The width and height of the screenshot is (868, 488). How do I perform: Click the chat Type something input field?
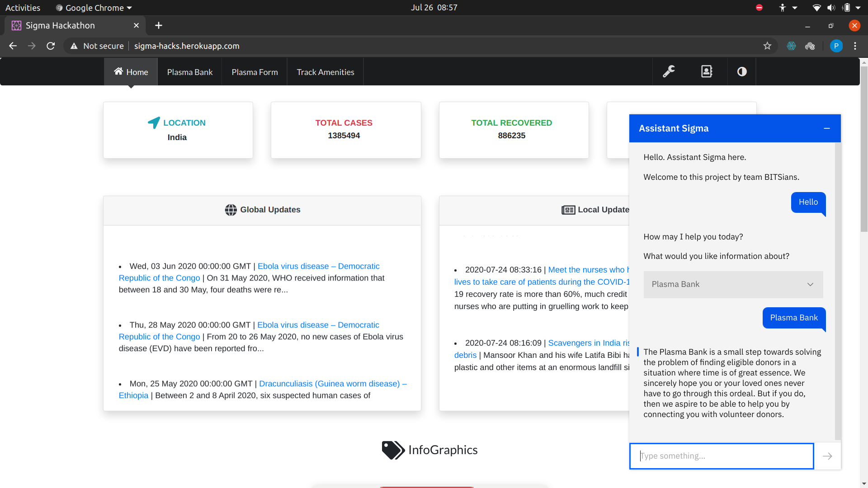click(x=722, y=456)
